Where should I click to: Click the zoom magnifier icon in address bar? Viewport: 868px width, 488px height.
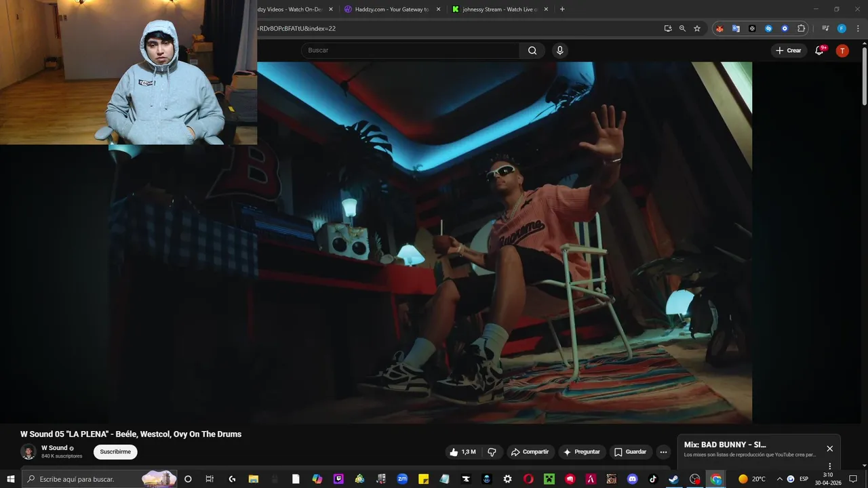point(682,28)
